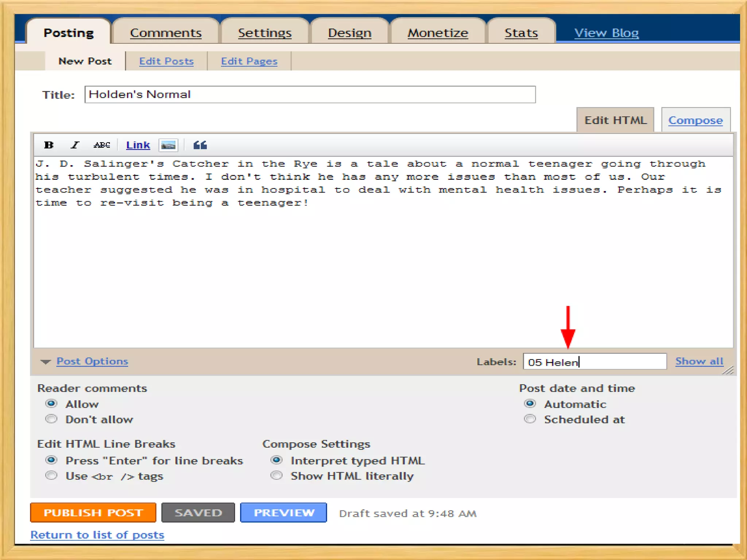Collapse the Post Options triangle
747x560 pixels.
pos(46,362)
